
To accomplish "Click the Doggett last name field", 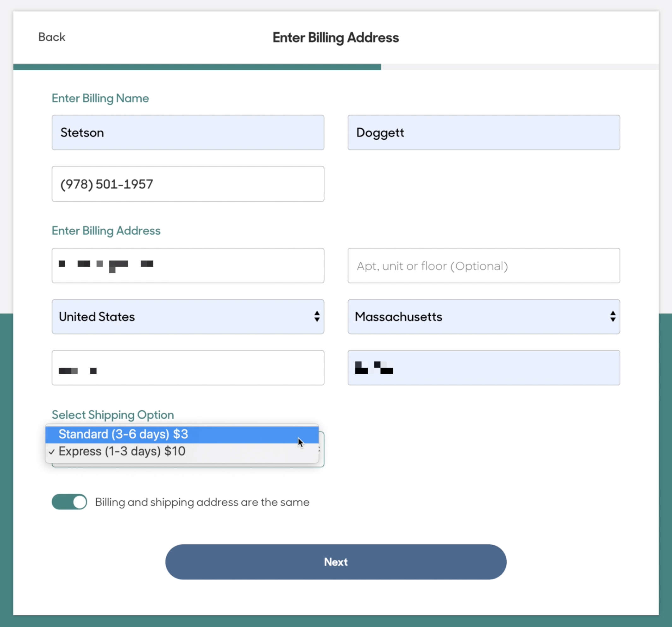I will 484,132.
